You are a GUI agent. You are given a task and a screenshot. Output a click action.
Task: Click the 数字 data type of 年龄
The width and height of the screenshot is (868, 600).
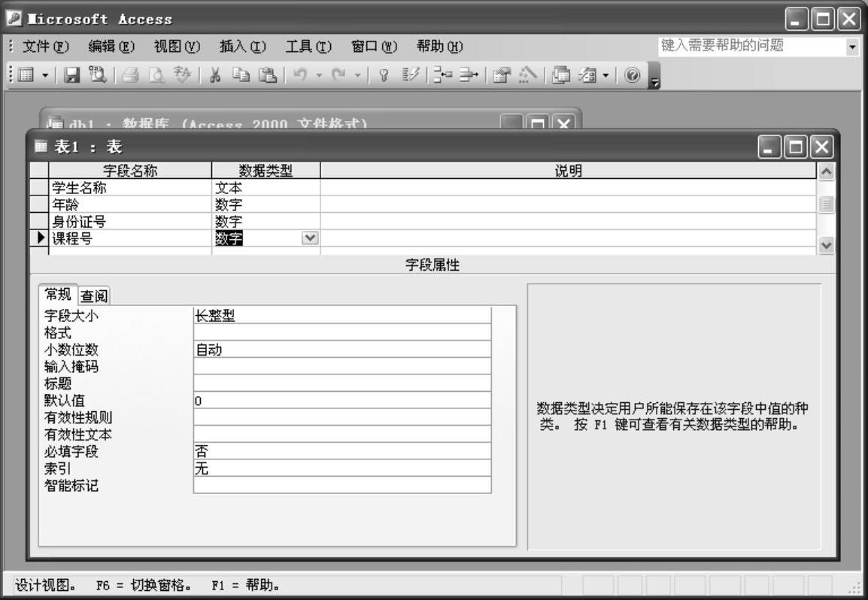click(266, 205)
